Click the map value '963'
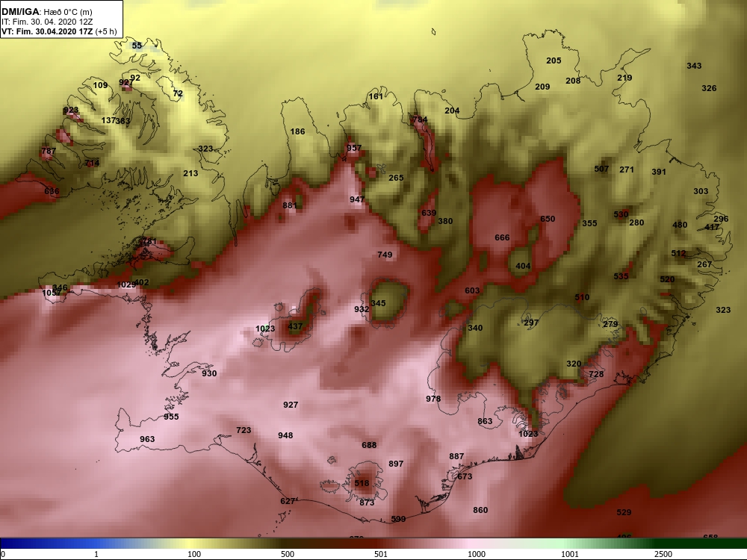 point(147,439)
